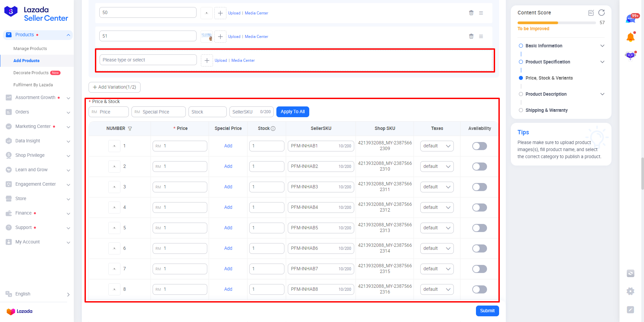Image resolution: width=644 pixels, height=322 pixels.
Task: Click the NUMBER column filter icon
Action: [x=130, y=129]
